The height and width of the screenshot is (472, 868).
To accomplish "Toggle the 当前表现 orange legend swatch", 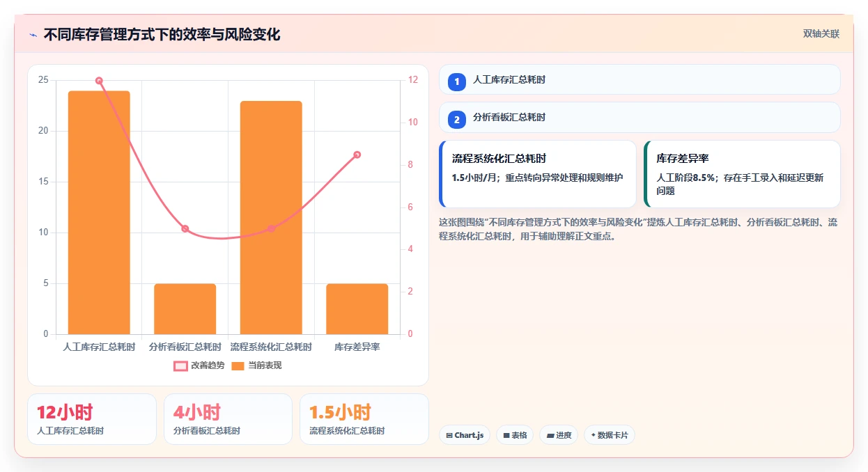I will point(238,366).
